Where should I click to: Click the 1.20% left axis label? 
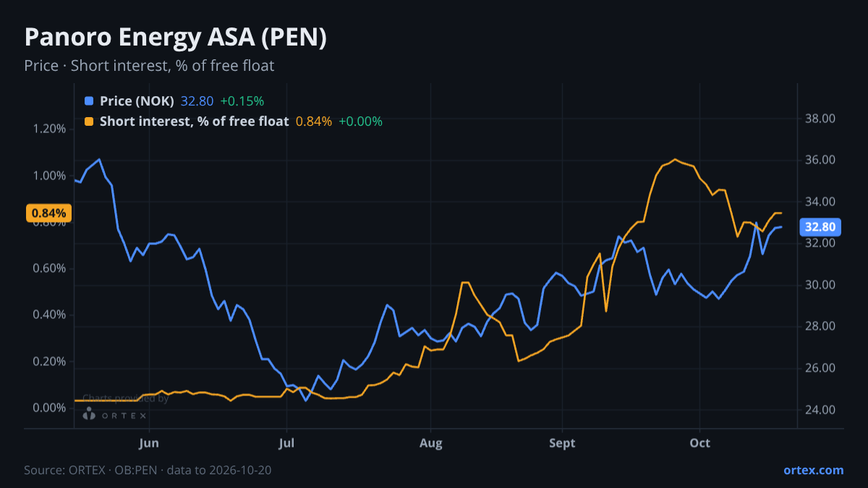click(50, 129)
